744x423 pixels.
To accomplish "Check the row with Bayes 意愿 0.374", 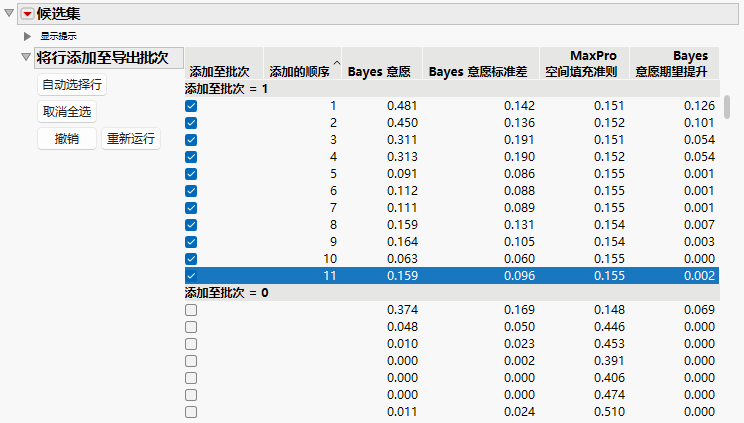I will point(191,310).
